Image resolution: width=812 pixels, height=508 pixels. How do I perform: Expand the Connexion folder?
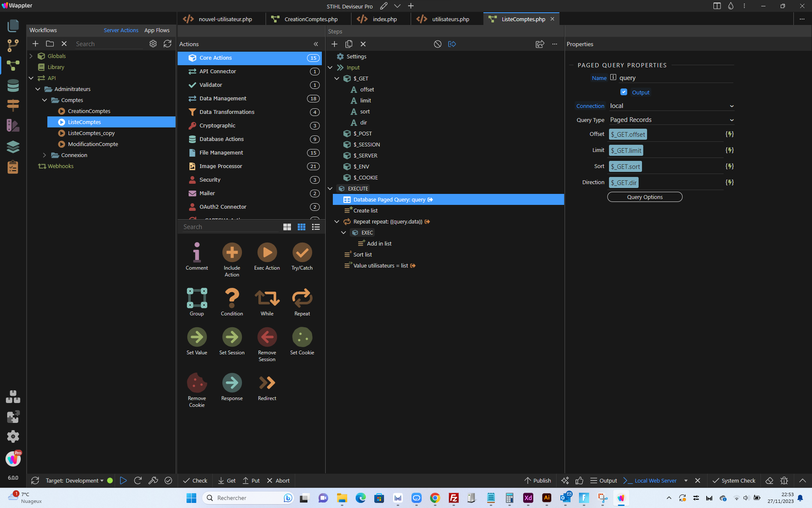click(x=44, y=155)
